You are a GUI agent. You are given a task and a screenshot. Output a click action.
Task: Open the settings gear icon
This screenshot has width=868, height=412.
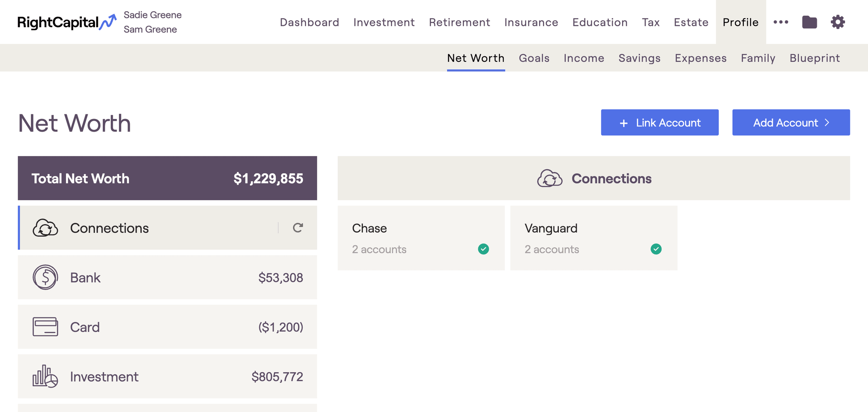[838, 22]
